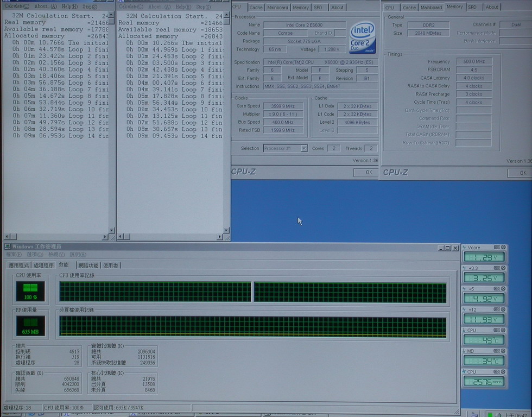Horizontal scroll-left arrow in left Super PI window

[7, 237]
